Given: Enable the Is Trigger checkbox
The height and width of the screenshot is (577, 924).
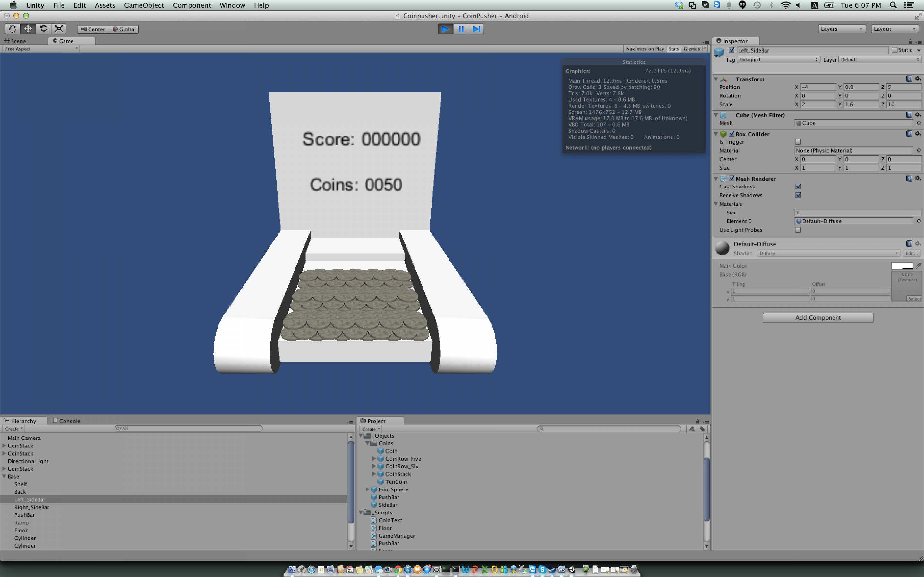Looking at the screenshot, I should click(x=798, y=142).
